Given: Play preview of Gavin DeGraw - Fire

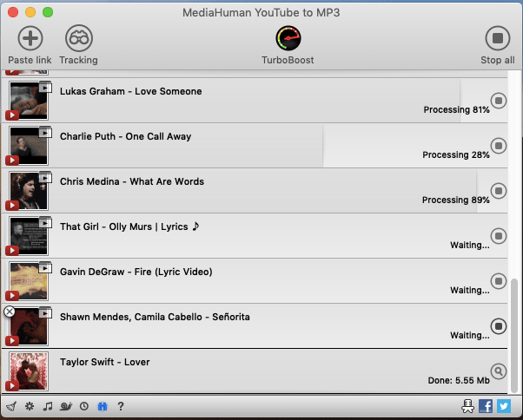Looking at the screenshot, I should (12, 296).
